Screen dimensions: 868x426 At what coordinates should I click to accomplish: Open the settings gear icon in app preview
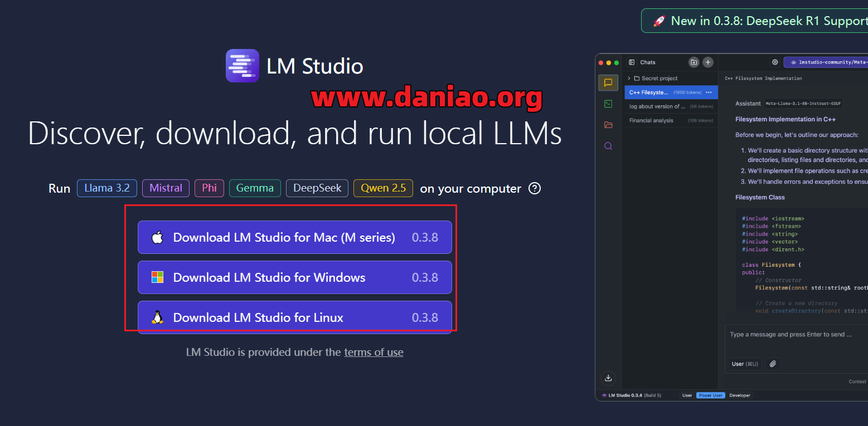click(x=775, y=62)
